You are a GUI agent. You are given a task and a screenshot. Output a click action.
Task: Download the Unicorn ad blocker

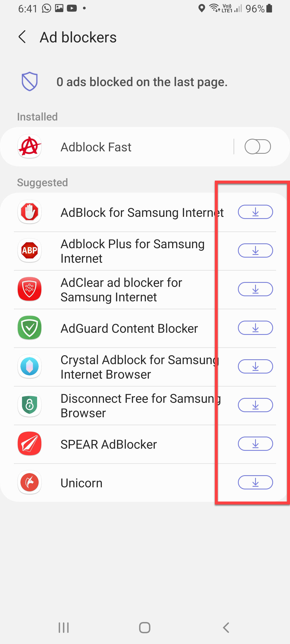tap(255, 482)
